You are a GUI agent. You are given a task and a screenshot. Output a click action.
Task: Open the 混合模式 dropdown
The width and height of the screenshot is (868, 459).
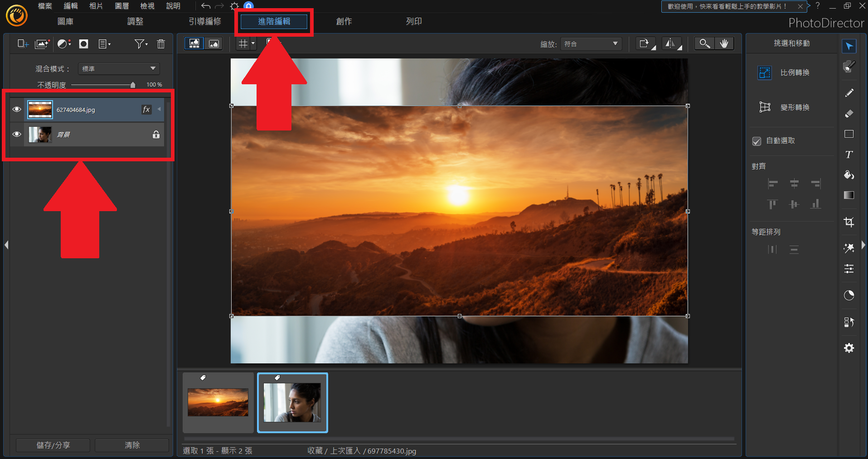click(x=119, y=69)
